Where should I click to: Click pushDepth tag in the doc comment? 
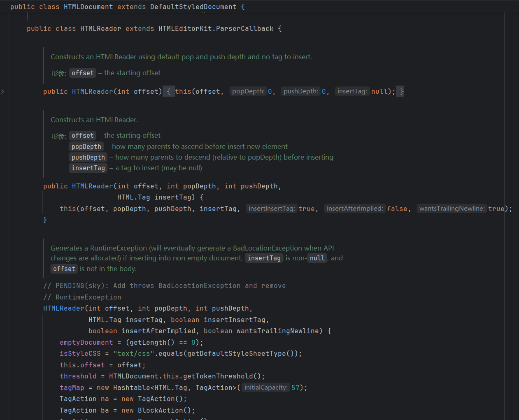point(88,158)
